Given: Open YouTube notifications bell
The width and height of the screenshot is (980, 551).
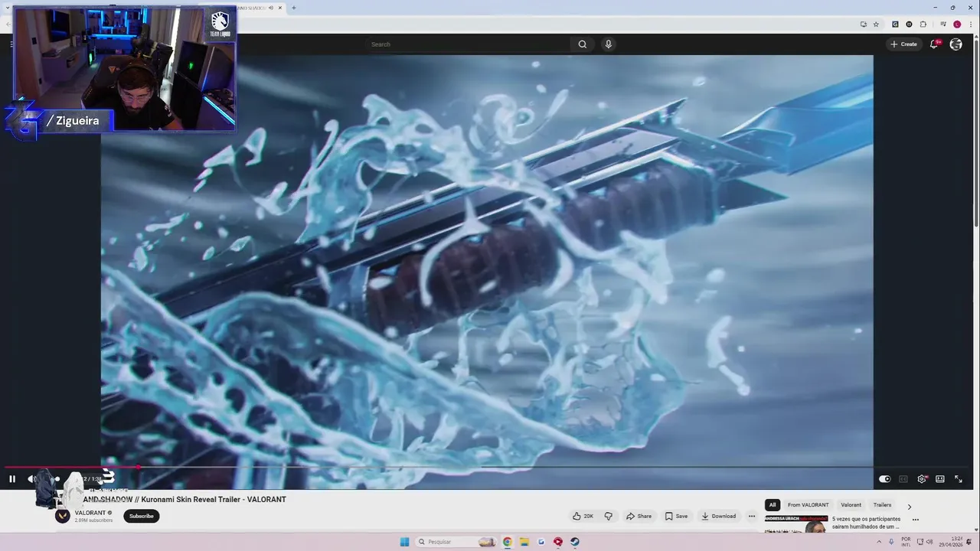Looking at the screenshot, I should pos(934,44).
